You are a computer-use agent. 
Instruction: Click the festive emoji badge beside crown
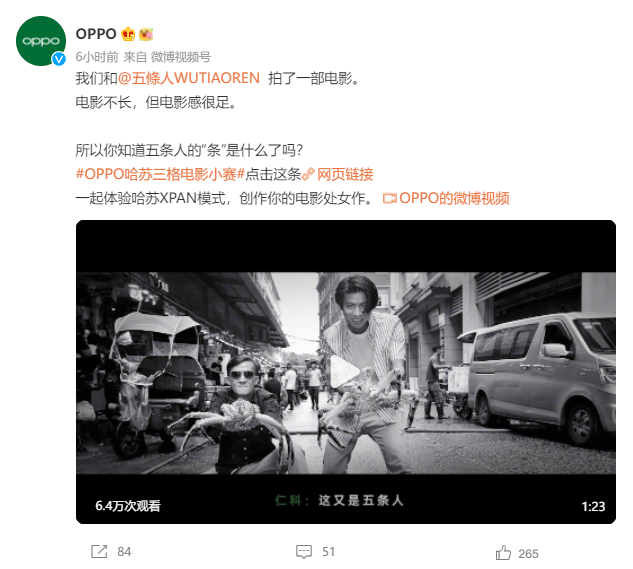point(146,34)
